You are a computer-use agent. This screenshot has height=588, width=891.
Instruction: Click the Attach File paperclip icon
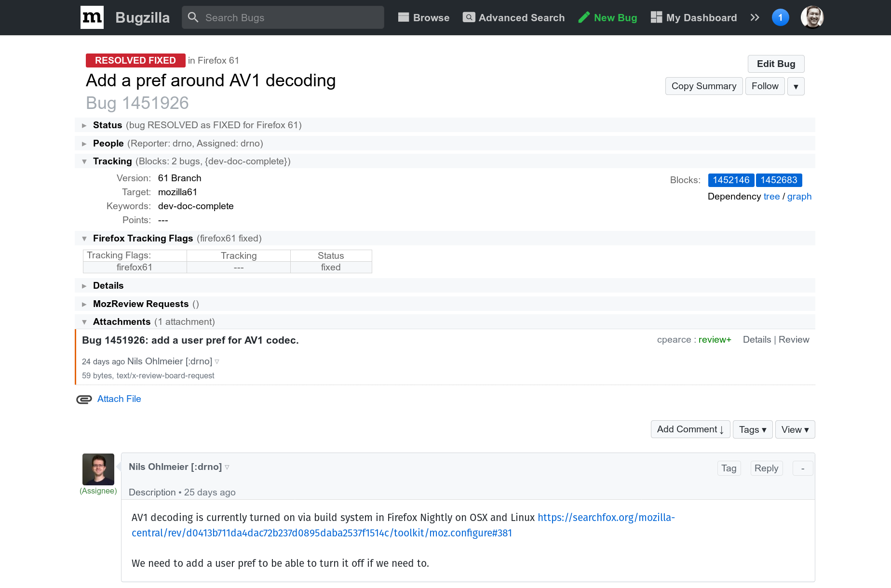tap(84, 399)
